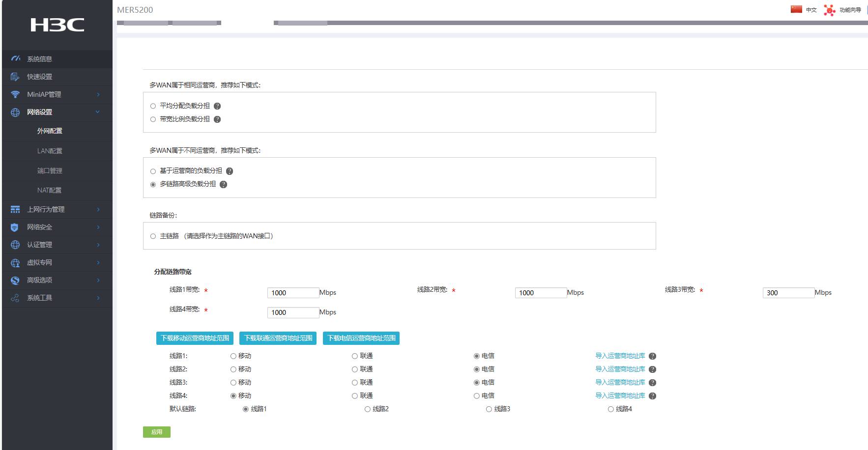This screenshot has height=450, width=868.
Task: Expand the MiniAP管理 submenu arrow
Action: coord(98,94)
